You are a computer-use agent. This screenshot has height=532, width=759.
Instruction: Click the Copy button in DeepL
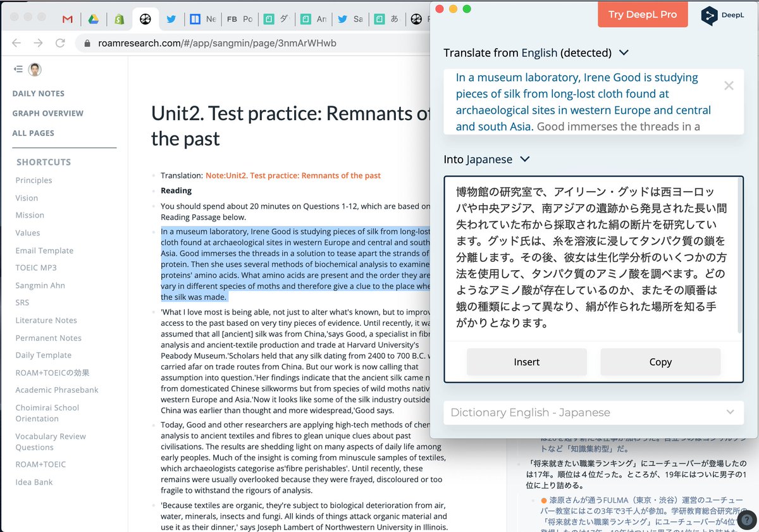click(660, 362)
